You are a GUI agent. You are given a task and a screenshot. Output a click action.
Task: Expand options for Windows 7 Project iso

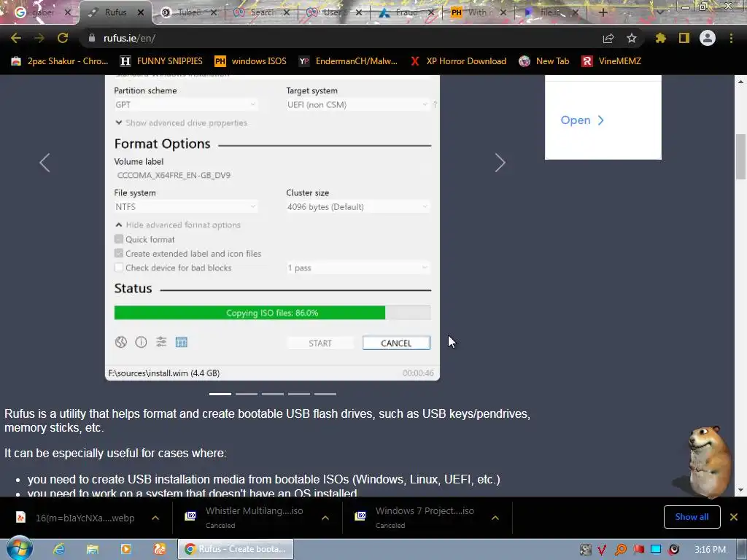[x=495, y=518]
